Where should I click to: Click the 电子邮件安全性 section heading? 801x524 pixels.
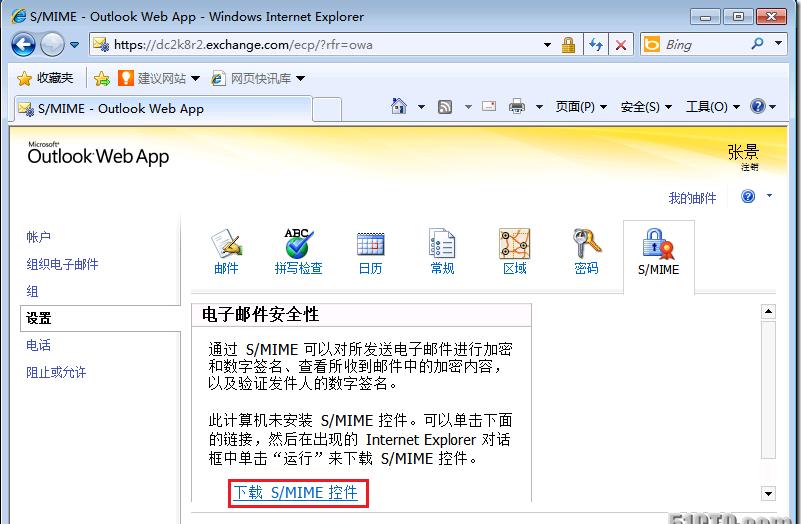tap(261, 315)
